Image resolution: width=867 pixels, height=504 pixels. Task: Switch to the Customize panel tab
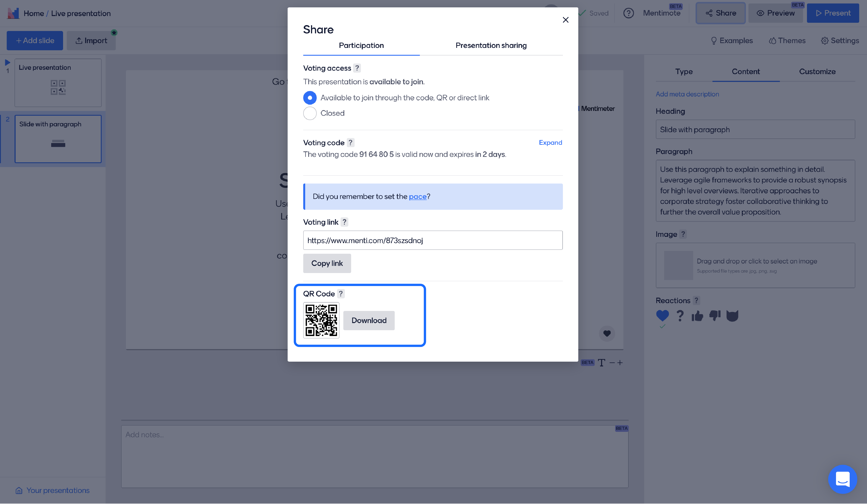(x=817, y=72)
